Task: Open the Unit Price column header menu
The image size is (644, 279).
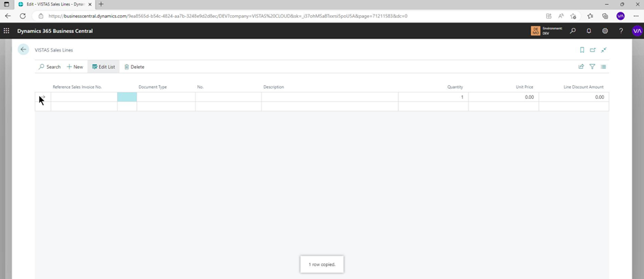Action: 524,87
